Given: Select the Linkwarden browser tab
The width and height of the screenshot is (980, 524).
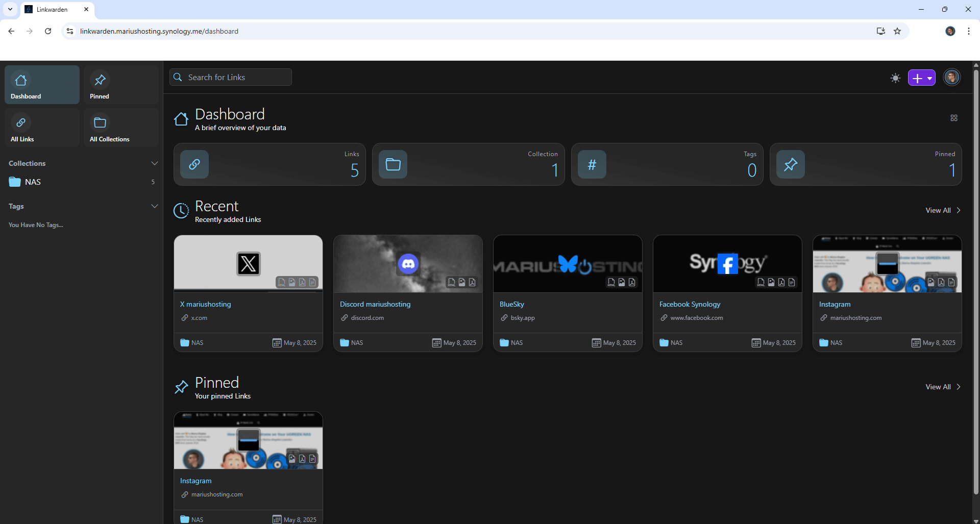Looking at the screenshot, I should (x=57, y=10).
